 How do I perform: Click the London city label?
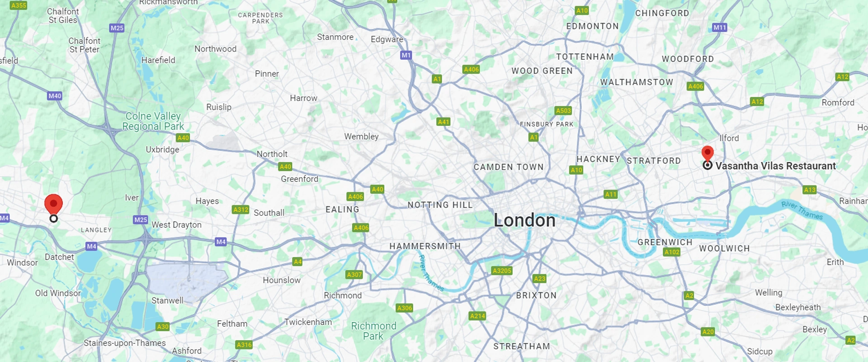tap(524, 220)
